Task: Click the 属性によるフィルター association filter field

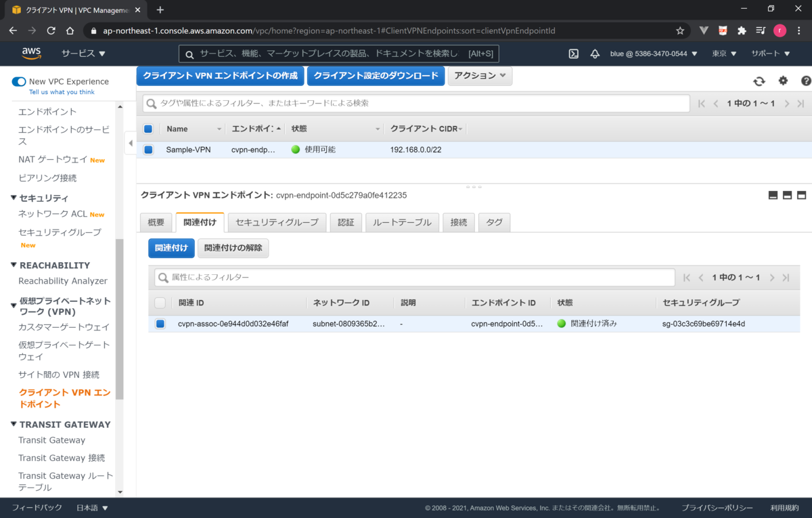Action: pos(414,278)
